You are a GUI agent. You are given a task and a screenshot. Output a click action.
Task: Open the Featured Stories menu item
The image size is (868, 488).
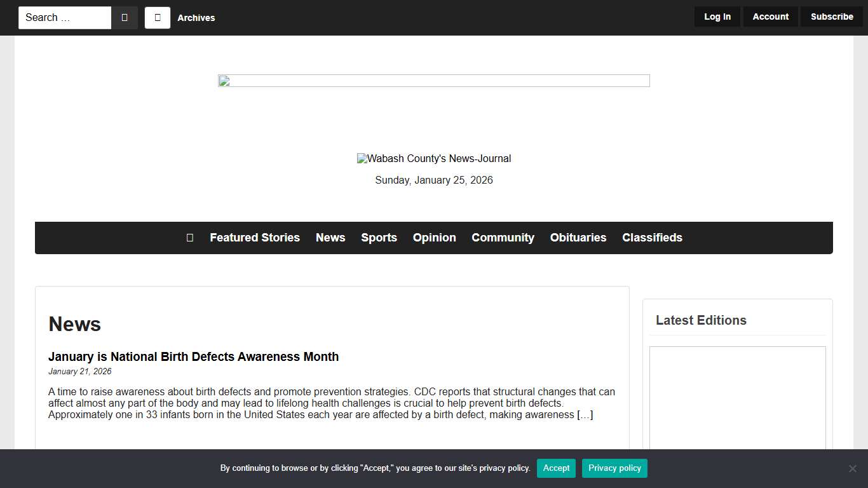[x=255, y=238]
